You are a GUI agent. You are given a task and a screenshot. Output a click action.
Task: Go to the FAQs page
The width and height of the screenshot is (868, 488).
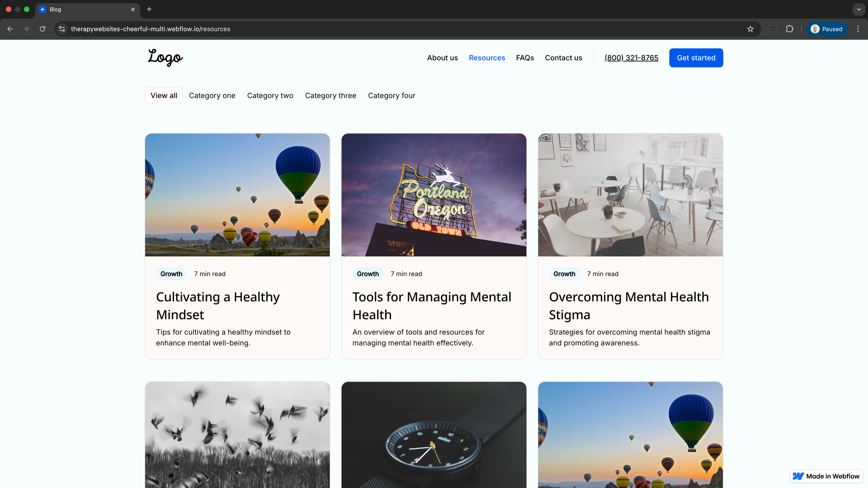coord(525,58)
